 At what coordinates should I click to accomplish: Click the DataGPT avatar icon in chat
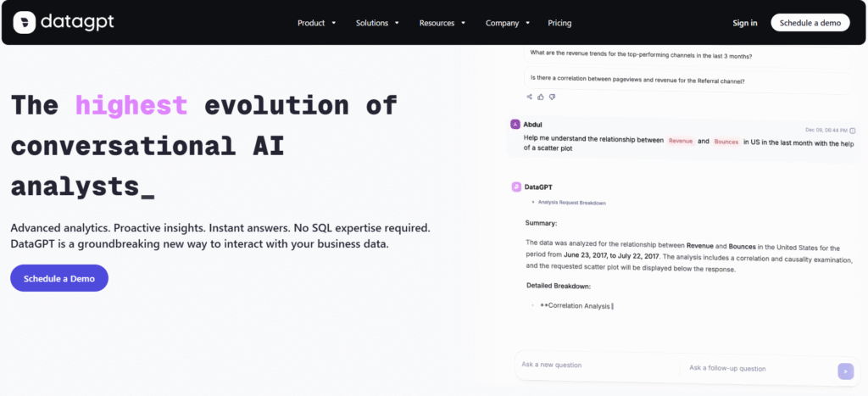coord(515,187)
